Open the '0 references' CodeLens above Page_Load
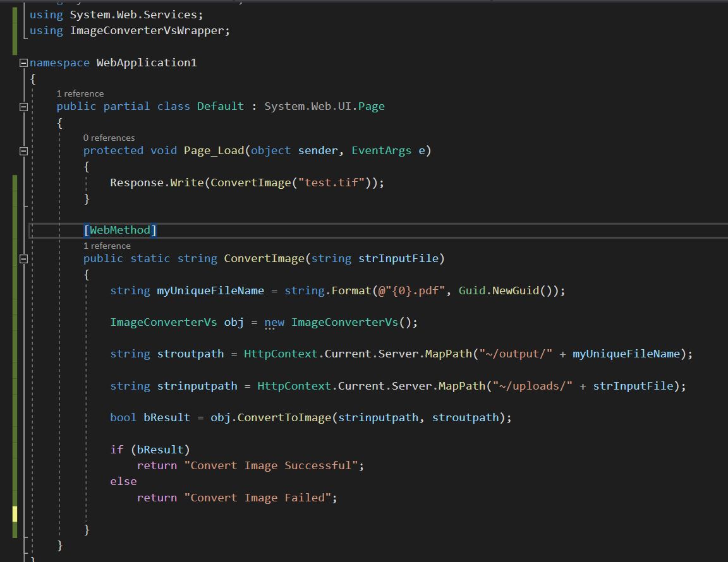Screen dimensions: 728x562 pos(109,138)
